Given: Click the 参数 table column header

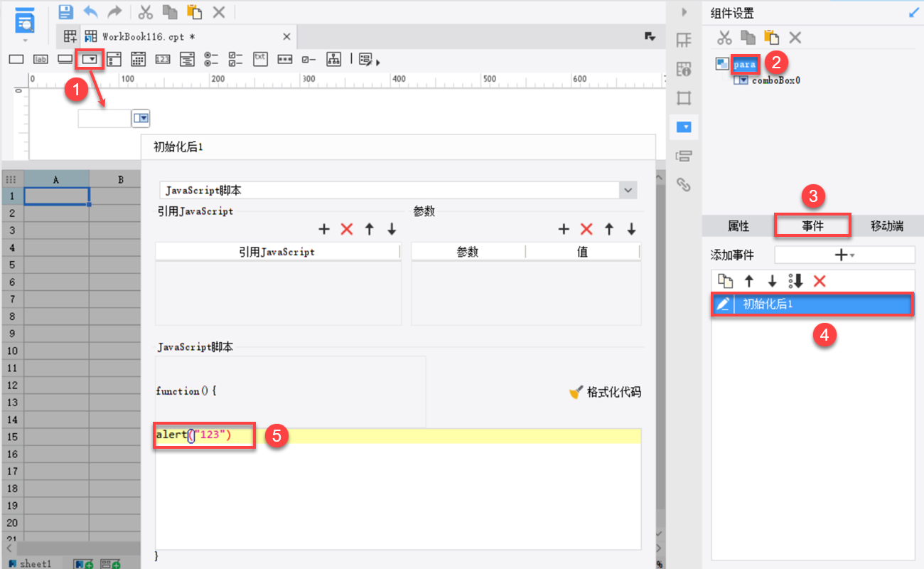Looking at the screenshot, I should tap(468, 252).
